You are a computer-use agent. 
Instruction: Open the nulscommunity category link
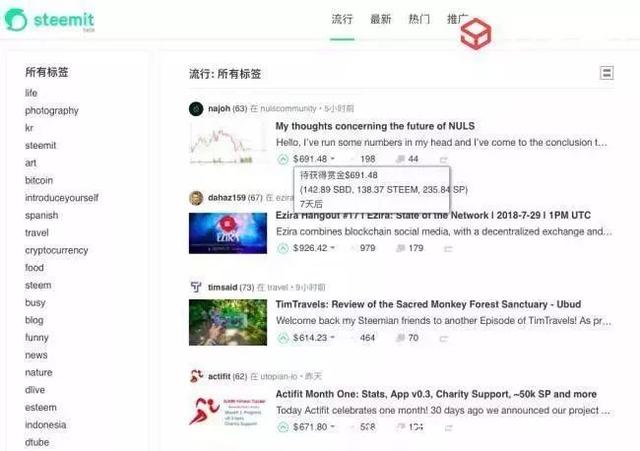tap(288, 109)
